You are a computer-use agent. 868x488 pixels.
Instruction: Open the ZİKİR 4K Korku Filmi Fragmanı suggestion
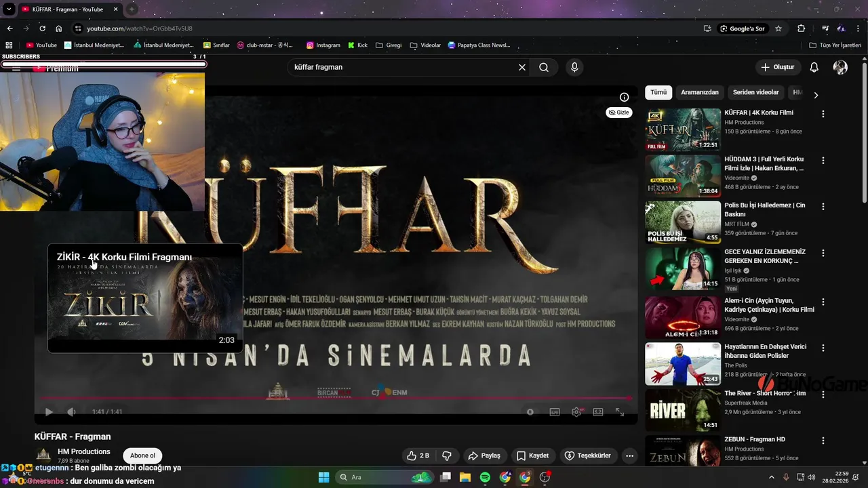click(145, 298)
